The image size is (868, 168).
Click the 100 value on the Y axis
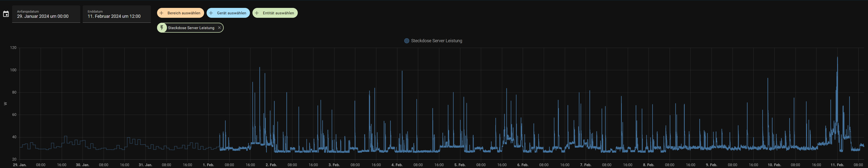[x=13, y=70]
